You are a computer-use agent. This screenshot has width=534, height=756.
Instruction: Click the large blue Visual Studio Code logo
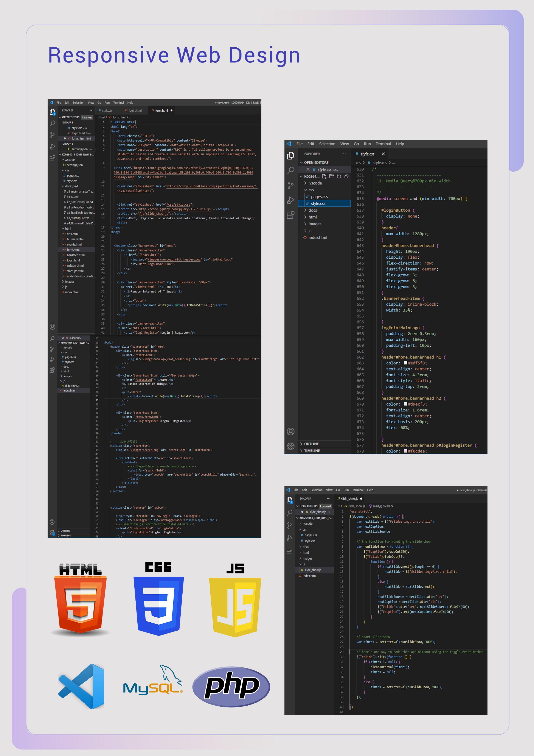82,686
